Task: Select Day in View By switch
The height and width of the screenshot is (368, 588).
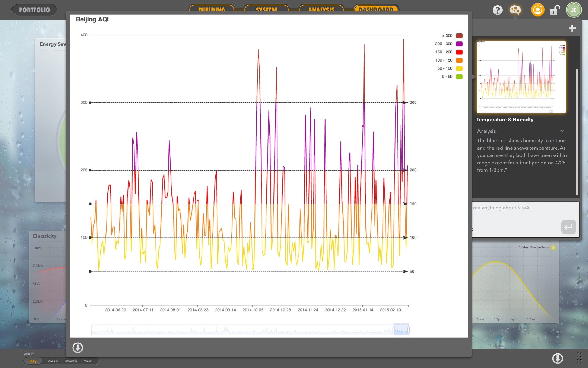Action: [x=33, y=361]
